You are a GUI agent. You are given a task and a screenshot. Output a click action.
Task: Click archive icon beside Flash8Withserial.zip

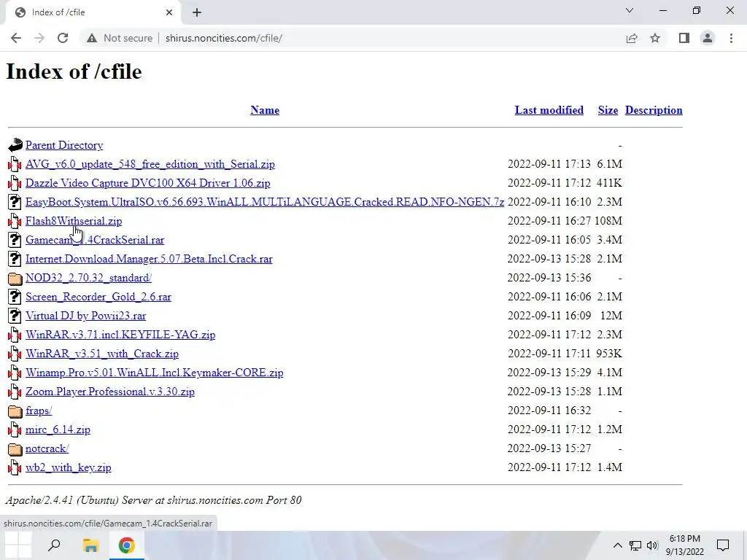tap(15, 221)
